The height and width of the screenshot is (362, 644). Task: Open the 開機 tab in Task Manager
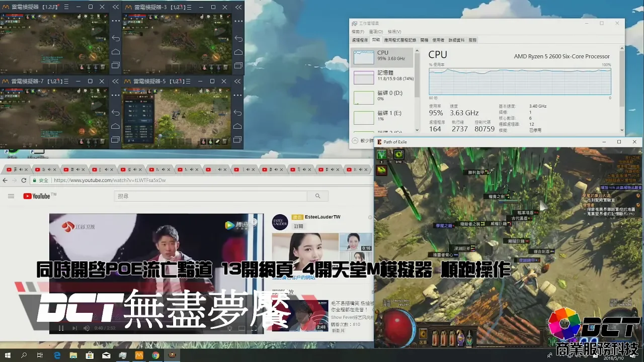(x=424, y=40)
